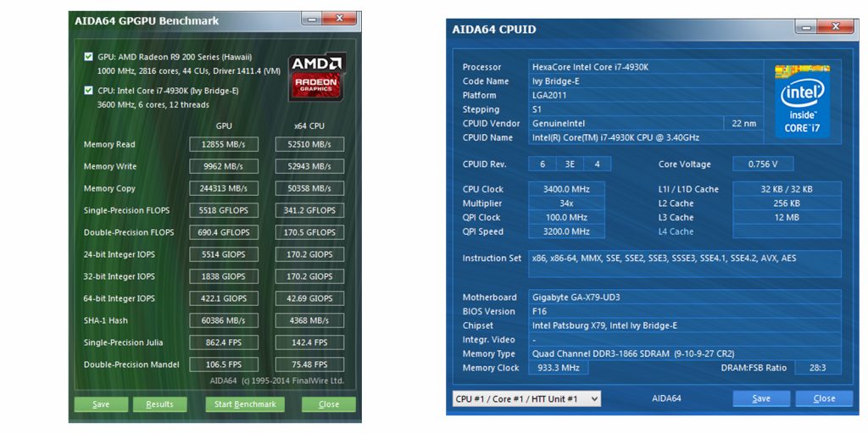Uncheck the CPU Intel Core i7-4930K checkbox
The image size is (868, 434).
click(88, 91)
